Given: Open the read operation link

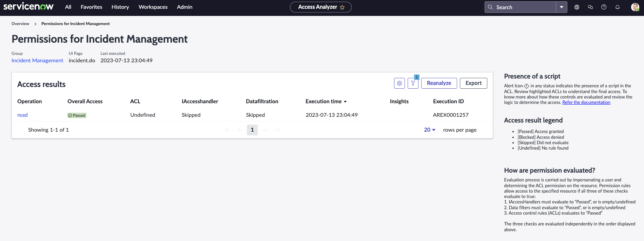Looking at the screenshot, I should pyautogui.click(x=22, y=115).
